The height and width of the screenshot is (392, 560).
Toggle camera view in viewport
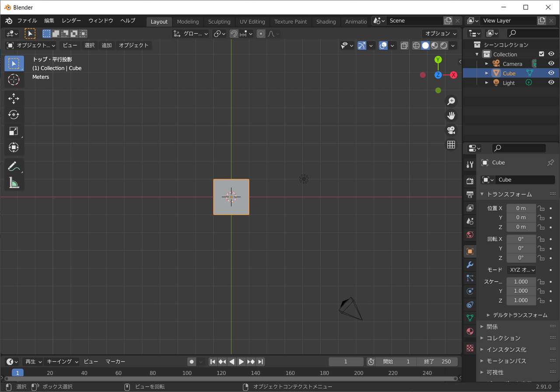451,130
